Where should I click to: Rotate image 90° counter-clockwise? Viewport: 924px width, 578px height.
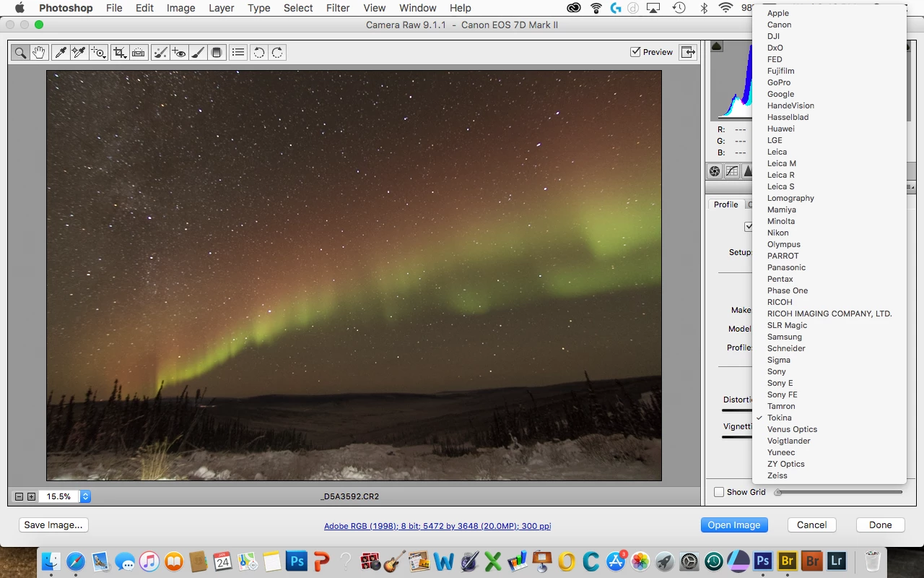coord(258,53)
